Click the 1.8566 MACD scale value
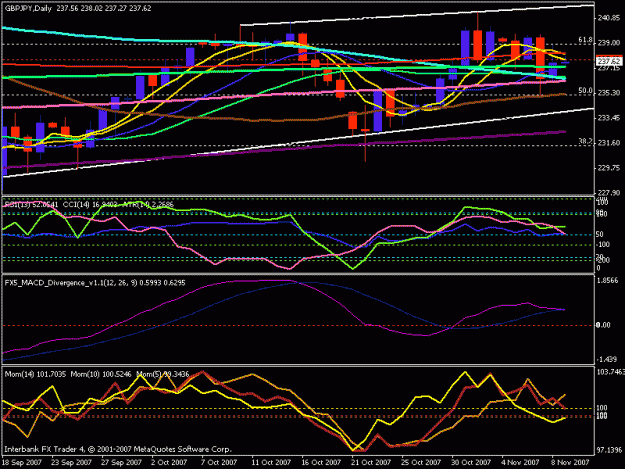The height and width of the screenshot is (469, 625). click(x=607, y=281)
